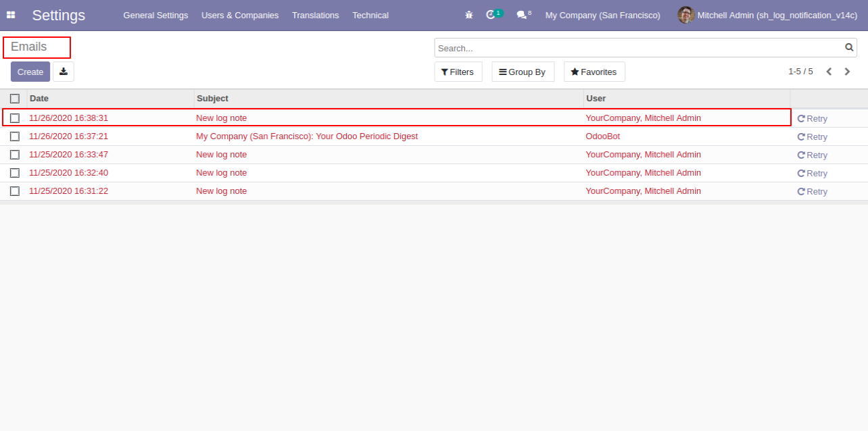Click the date 11/26/2020 16:38:31
The image size is (868, 431).
68,118
